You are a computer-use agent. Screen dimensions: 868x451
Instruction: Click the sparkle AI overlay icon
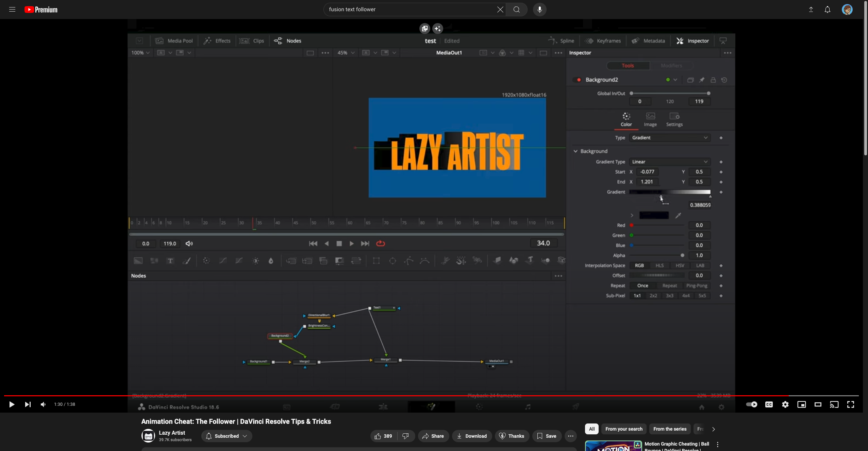coord(438,29)
